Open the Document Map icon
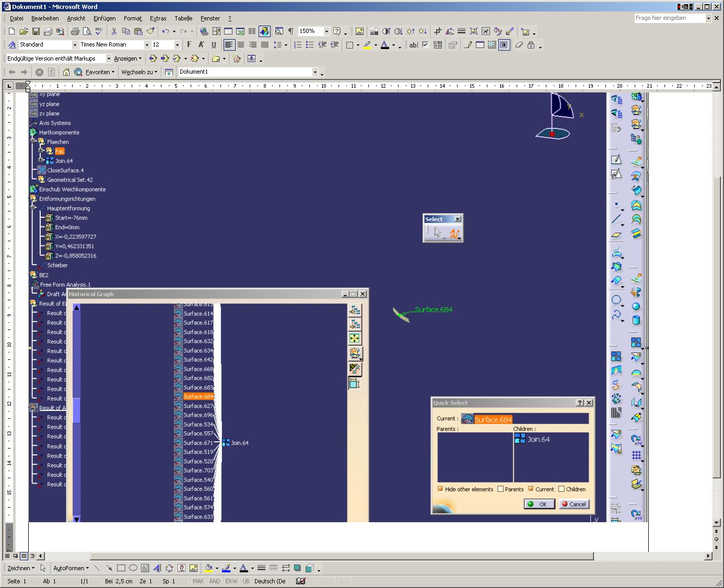724x588 pixels. tap(279, 31)
